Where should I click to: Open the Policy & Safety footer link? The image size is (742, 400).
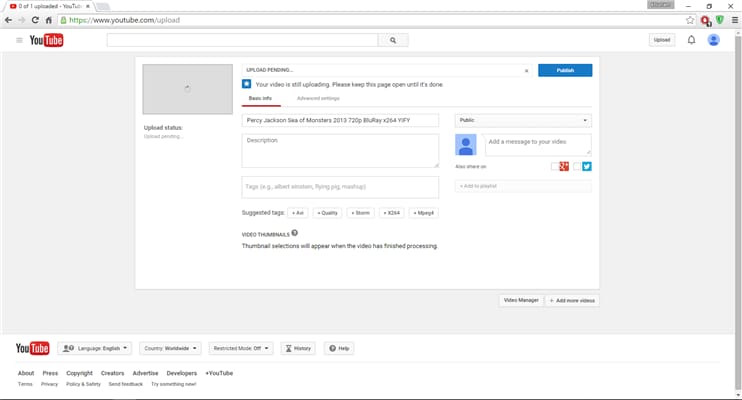coord(83,384)
